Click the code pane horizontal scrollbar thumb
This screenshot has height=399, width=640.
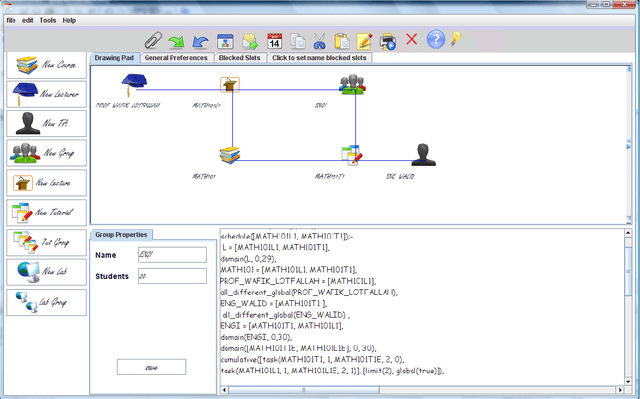[304, 390]
